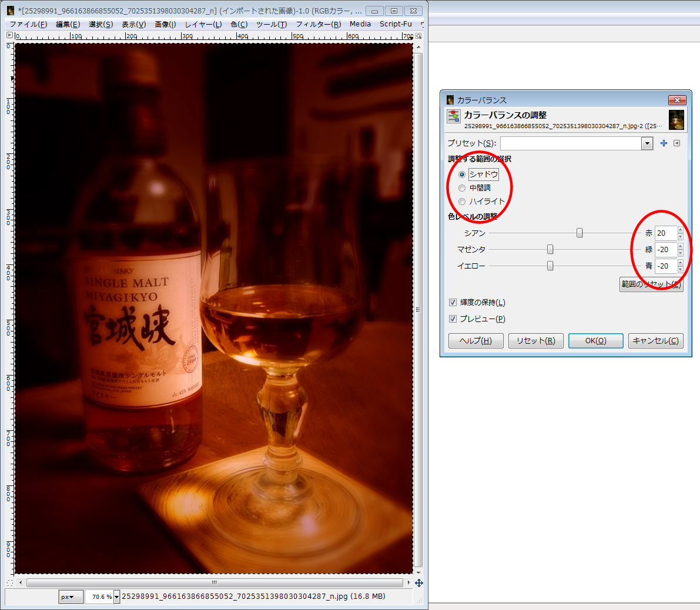
Task: Click the zoom-on-resize icon above vertical scrollbar
Action: click(418, 36)
